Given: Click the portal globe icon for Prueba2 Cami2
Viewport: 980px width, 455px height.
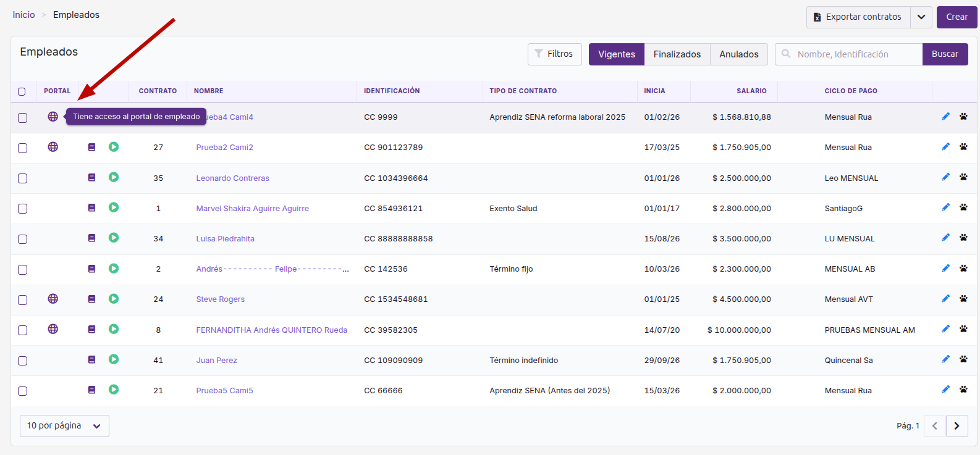Looking at the screenshot, I should point(53,147).
